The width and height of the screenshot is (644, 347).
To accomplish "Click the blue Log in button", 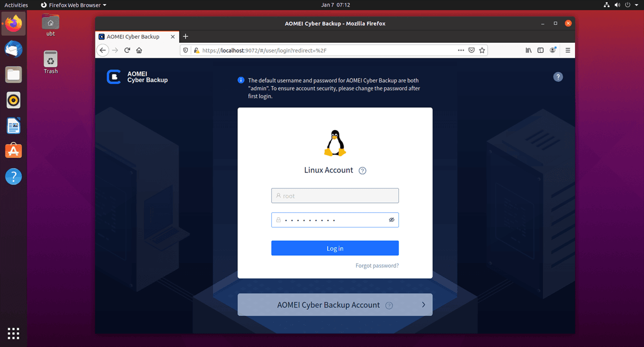I will 335,249.
